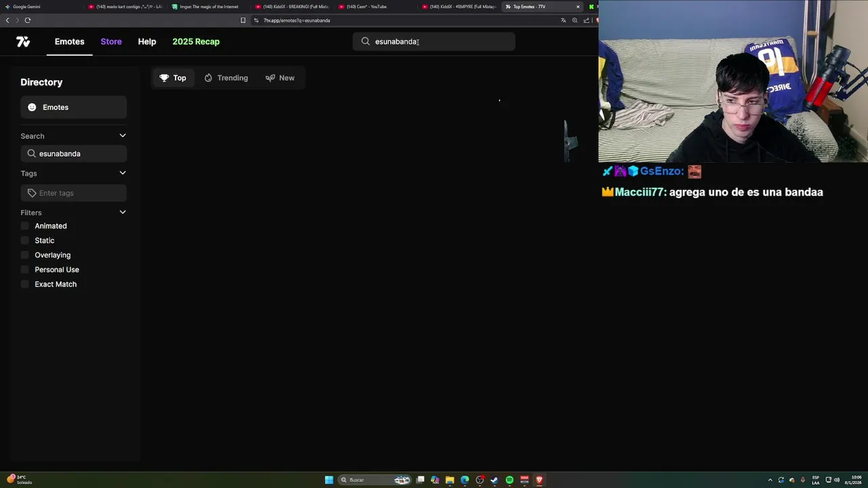Select the Top sorting tab

(173, 78)
